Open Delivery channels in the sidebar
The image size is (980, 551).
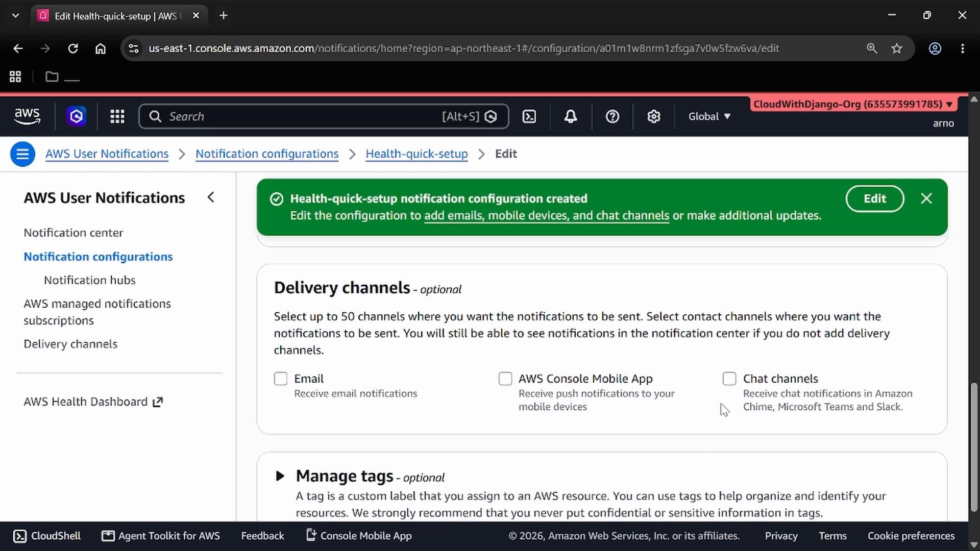pyautogui.click(x=70, y=344)
